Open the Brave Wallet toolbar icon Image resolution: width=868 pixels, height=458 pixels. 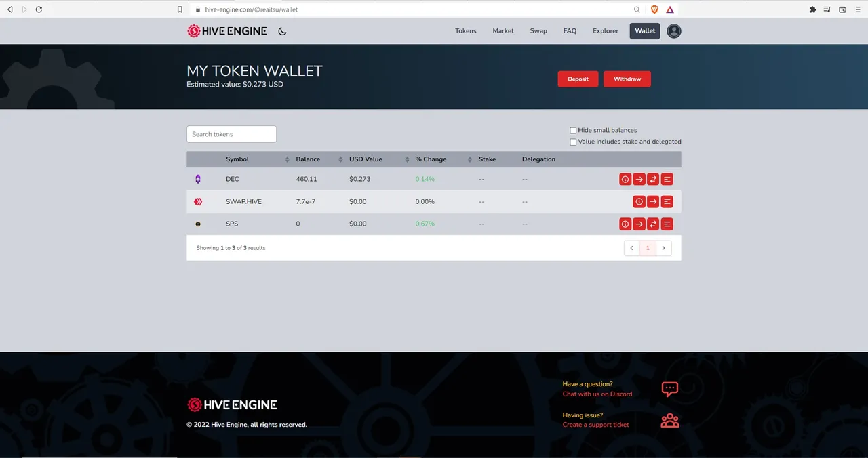pos(843,9)
